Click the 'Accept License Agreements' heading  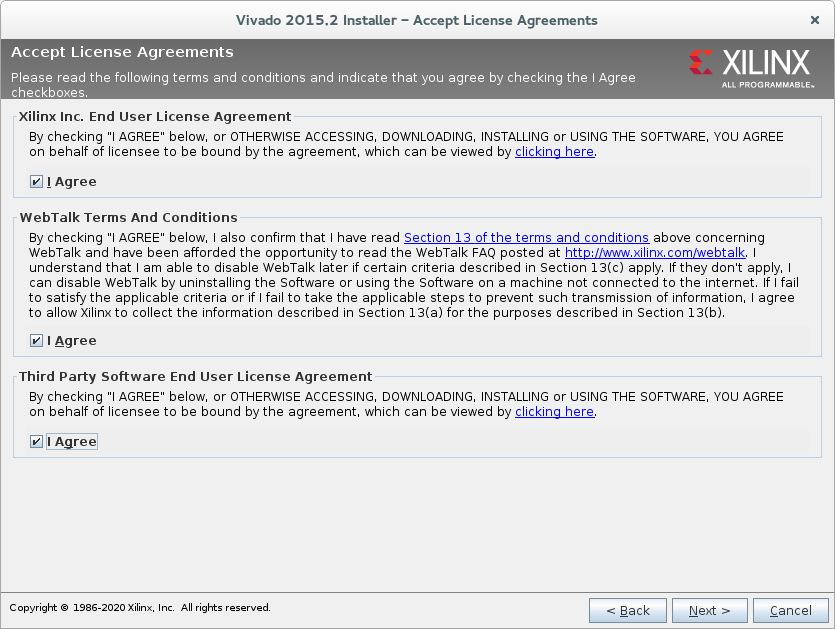pos(122,52)
